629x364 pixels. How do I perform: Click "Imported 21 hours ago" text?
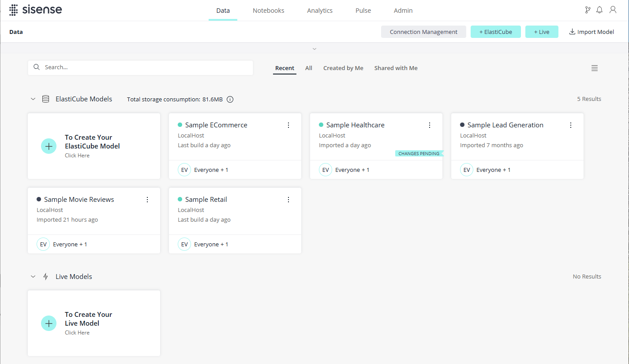tap(67, 220)
